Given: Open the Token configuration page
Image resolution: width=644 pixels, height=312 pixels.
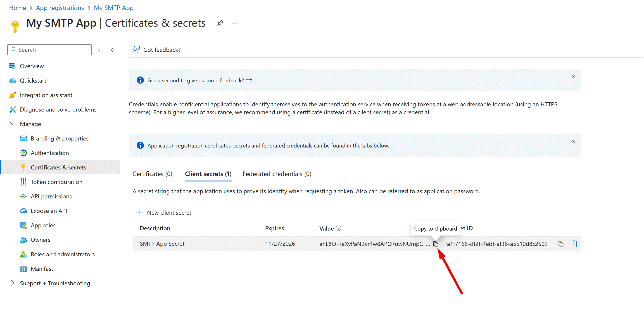Looking at the screenshot, I should point(56,182).
